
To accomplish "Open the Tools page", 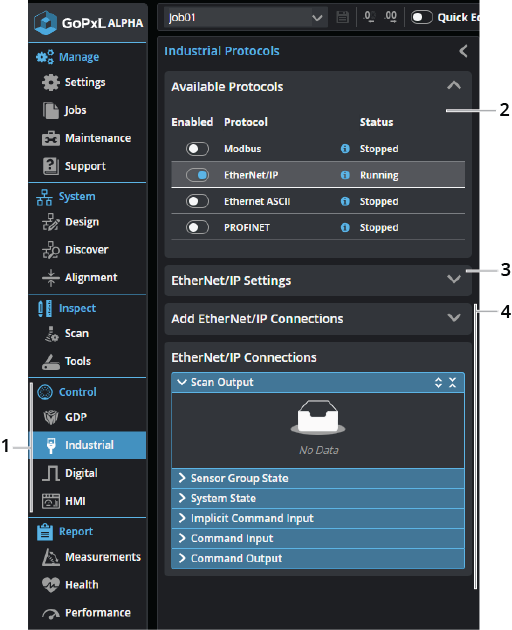I will coord(66,361).
